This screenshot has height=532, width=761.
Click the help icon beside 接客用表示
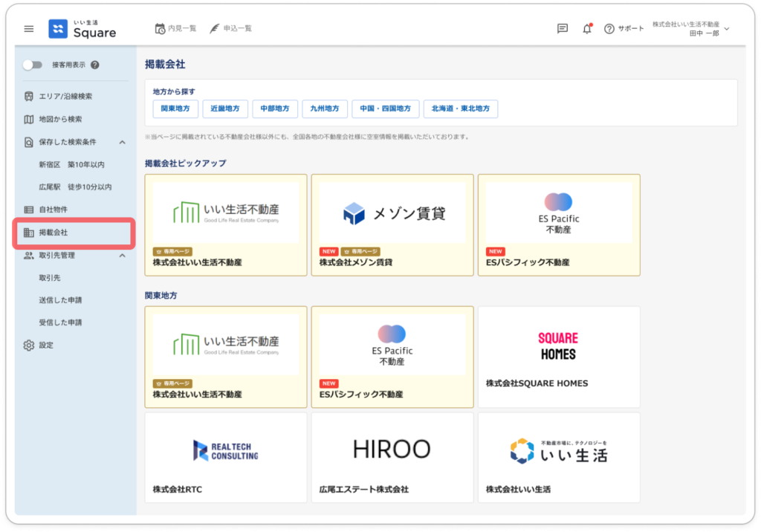click(x=95, y=65)
